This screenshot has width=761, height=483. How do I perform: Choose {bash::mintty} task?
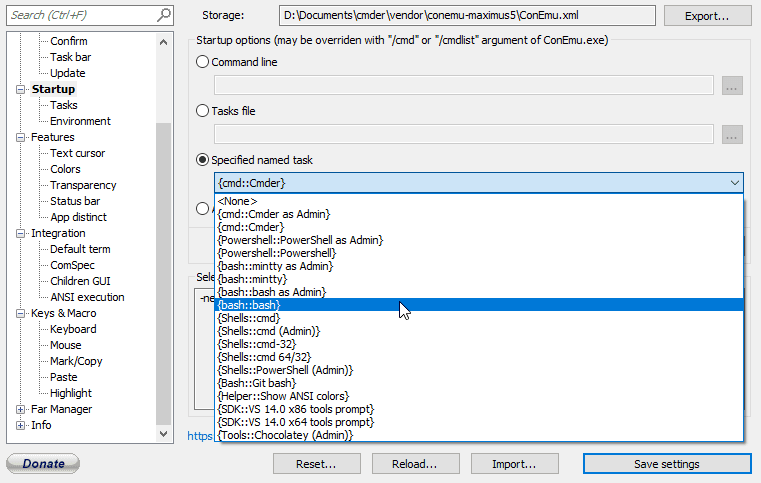[x=479, y=279]
